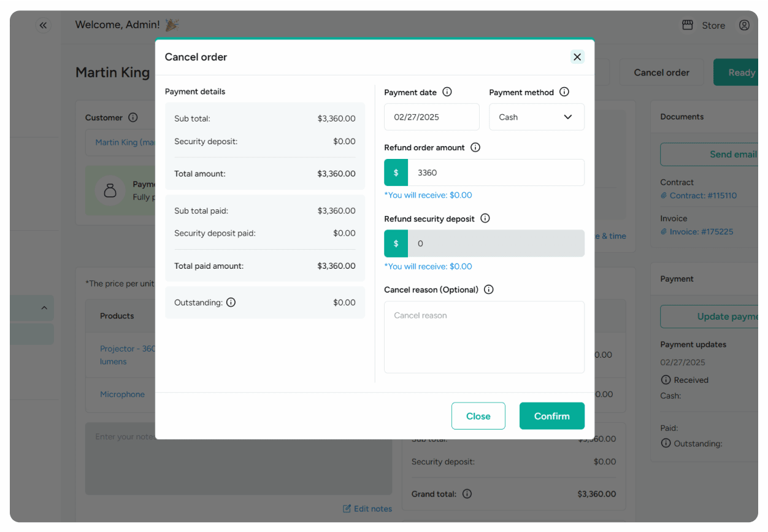Collapse the left panel via the up chevron
This screenshot has height=532, width=768.
click(44, 307)
